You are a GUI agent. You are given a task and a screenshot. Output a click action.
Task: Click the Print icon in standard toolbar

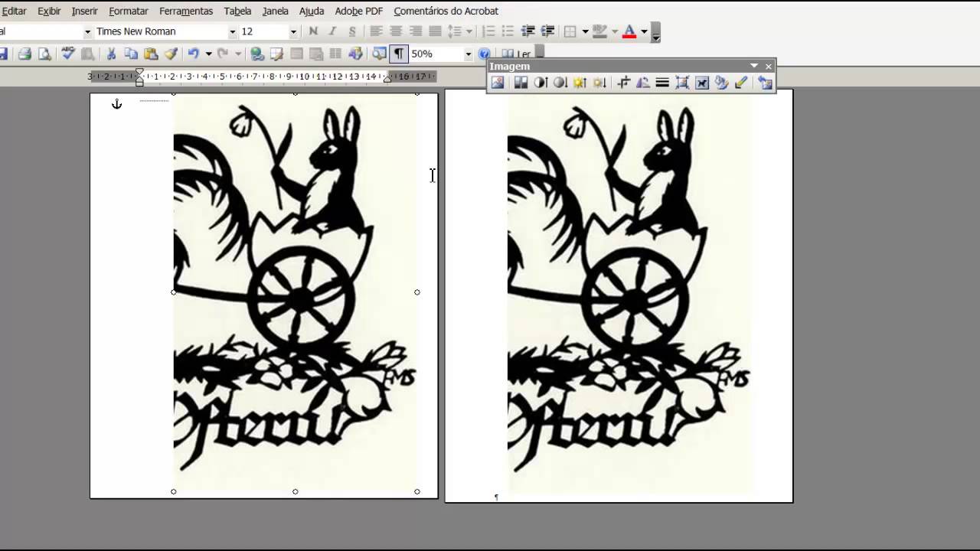(24, 54)
